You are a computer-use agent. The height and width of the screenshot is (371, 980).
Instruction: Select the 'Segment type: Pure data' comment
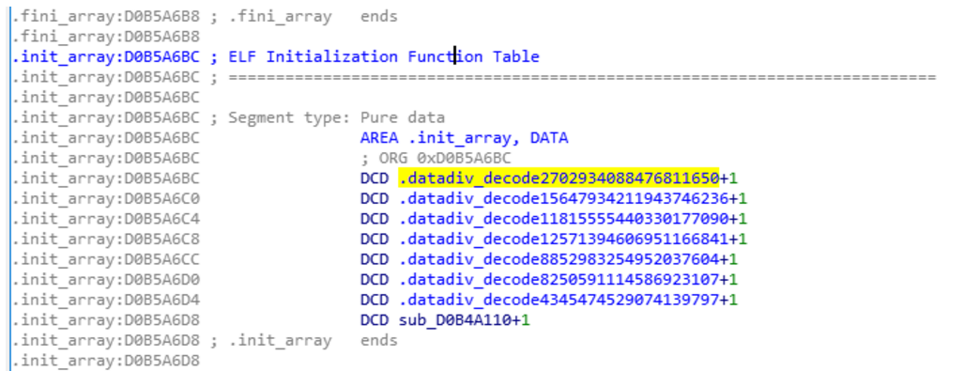click(336, 117)
